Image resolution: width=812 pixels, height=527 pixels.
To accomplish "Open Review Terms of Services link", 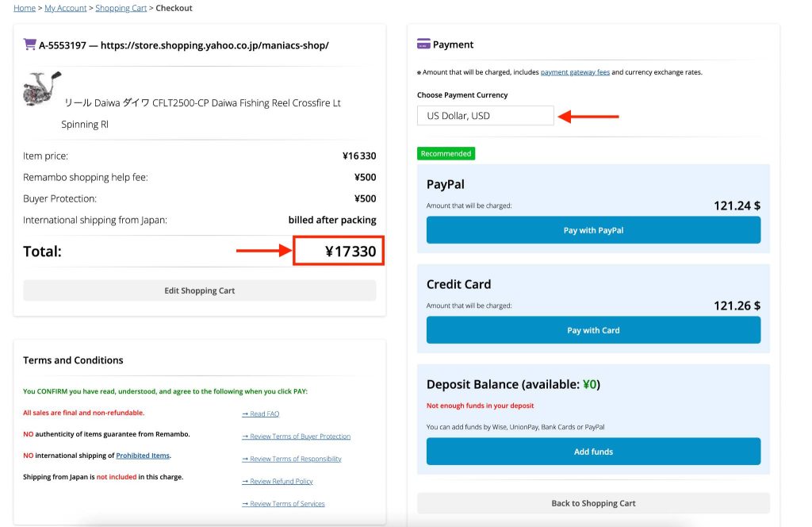I will (x=283, y=504).
